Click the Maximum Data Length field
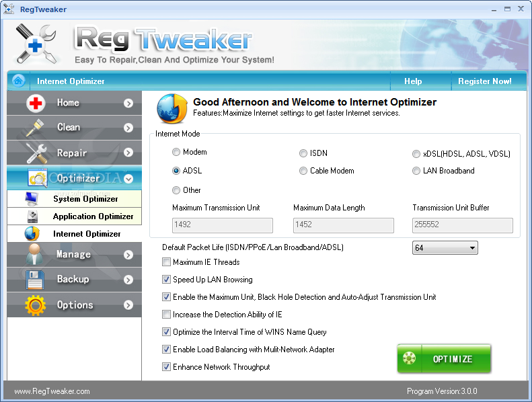 coord(344,225)
